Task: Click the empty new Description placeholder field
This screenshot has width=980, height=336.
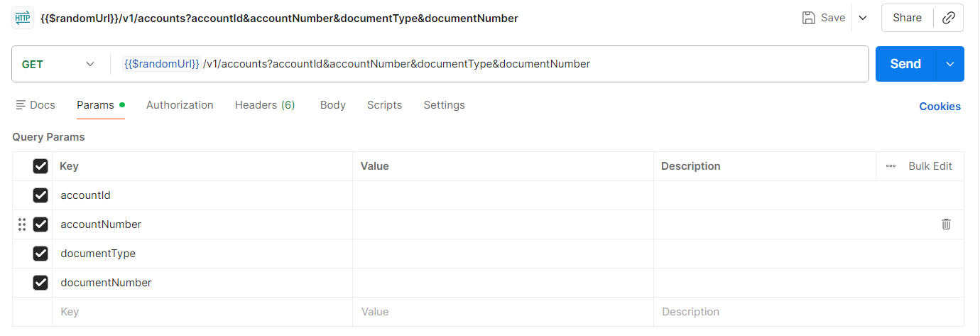Action: click(x=809, y=312)
